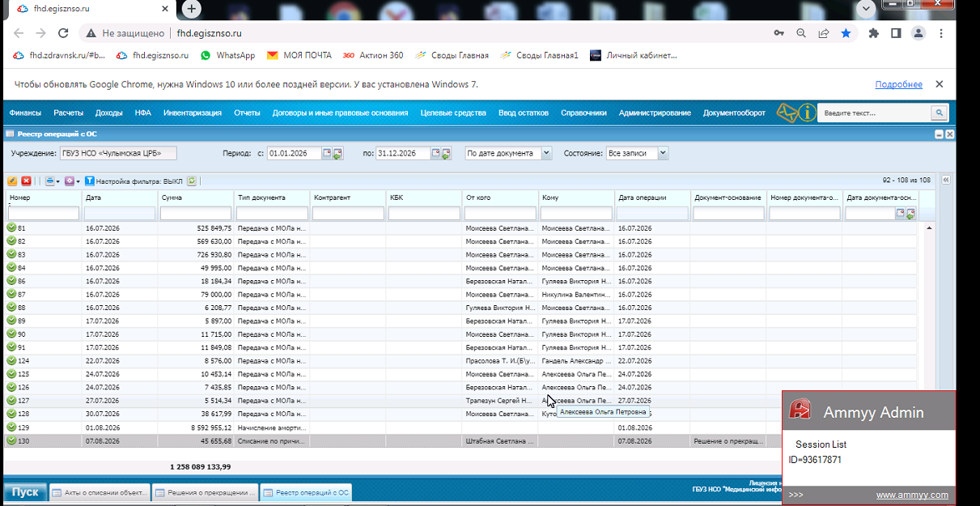Click the green refresh grid icon

point(192,181)
